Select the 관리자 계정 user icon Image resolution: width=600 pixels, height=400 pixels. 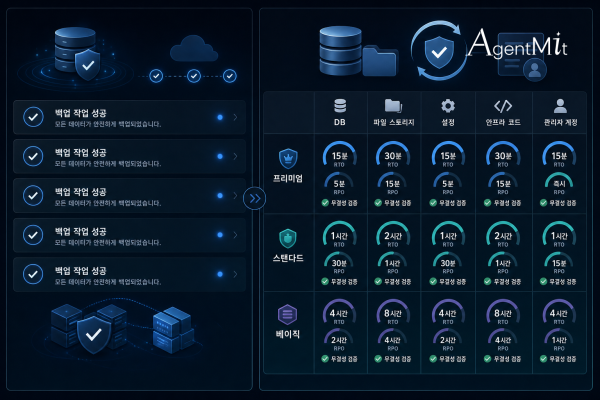(560, 106)
